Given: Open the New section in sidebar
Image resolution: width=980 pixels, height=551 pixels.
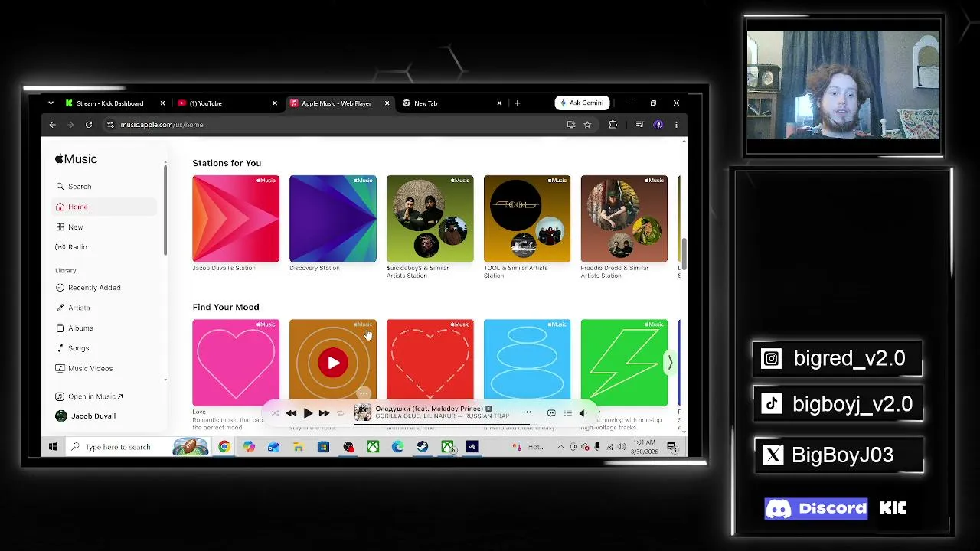Looking at the screenshot, I should [105, 227].
